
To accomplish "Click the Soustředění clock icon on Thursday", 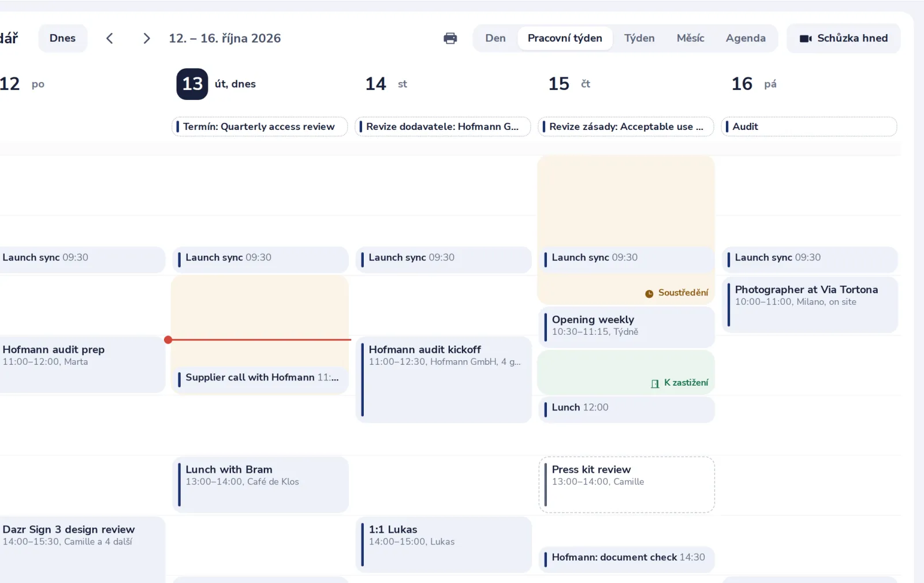I will coord(649,293).
